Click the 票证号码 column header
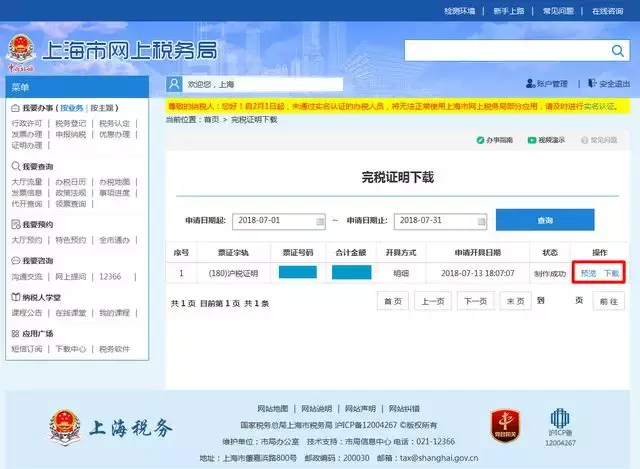The width and height of the screenshot is (640, 469). [x=298, y=253]
